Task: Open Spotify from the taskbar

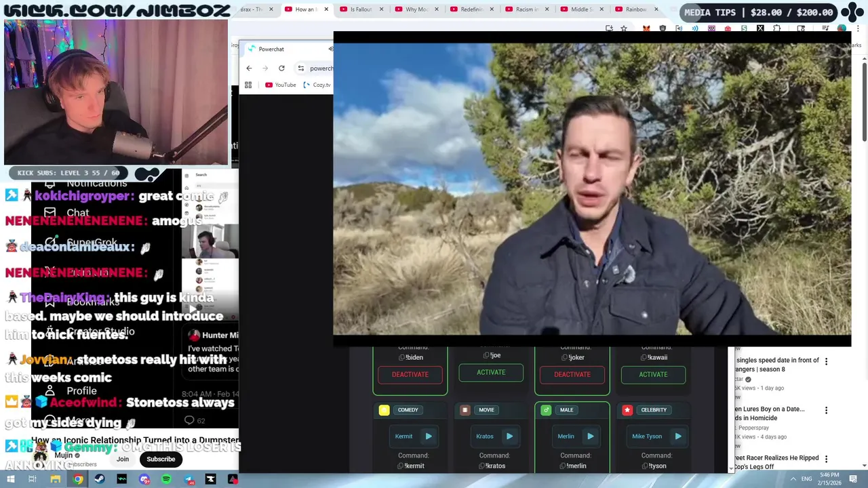Action: pos(166,479)
